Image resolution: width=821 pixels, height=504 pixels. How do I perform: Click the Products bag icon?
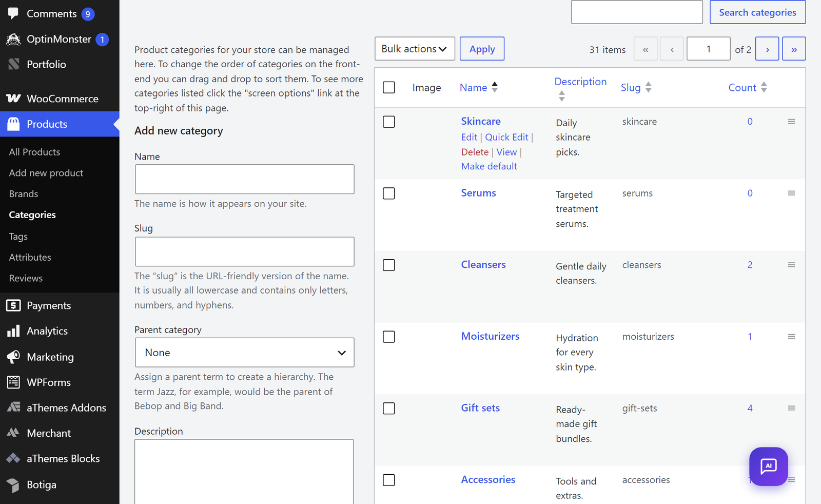pyautogui.click(x=13, y=124)
